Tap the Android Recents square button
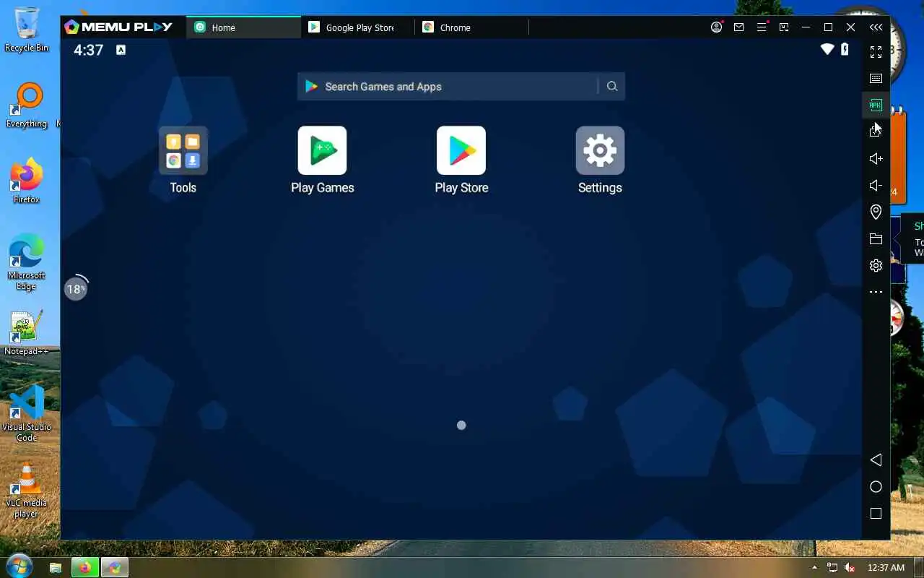The image size is (924, 578). coord(876,514)
